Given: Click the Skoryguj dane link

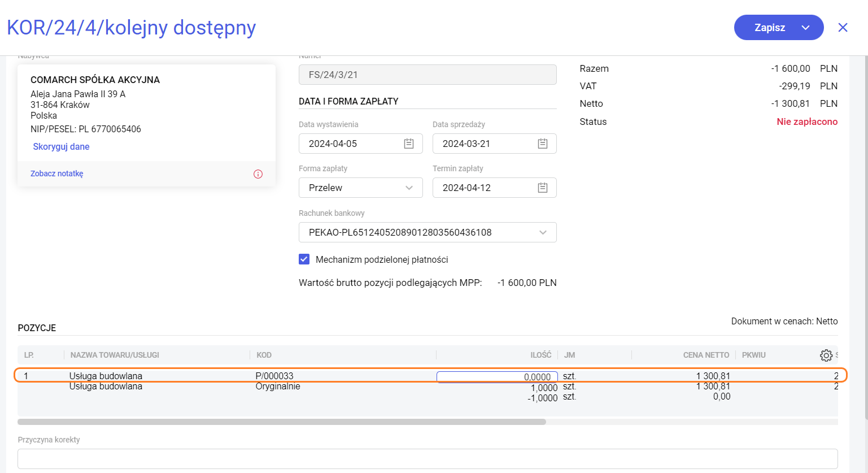Looking at the screenshot, I should (61, 146).
